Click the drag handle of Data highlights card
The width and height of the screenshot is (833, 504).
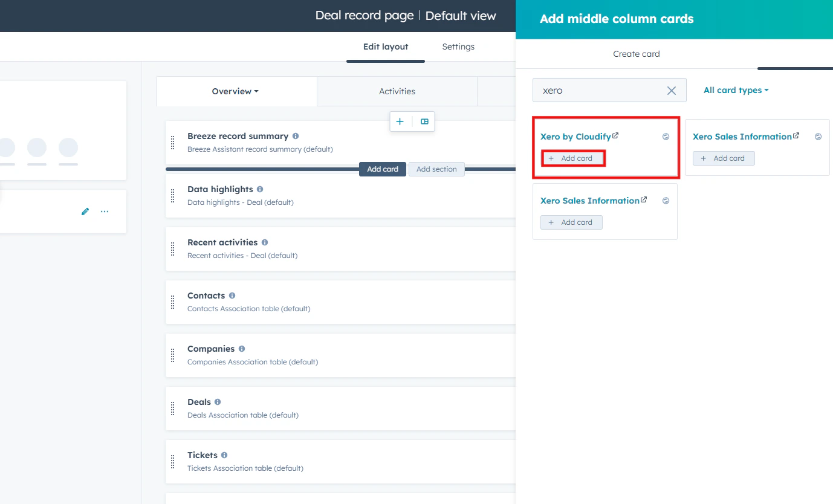[173, 196]
